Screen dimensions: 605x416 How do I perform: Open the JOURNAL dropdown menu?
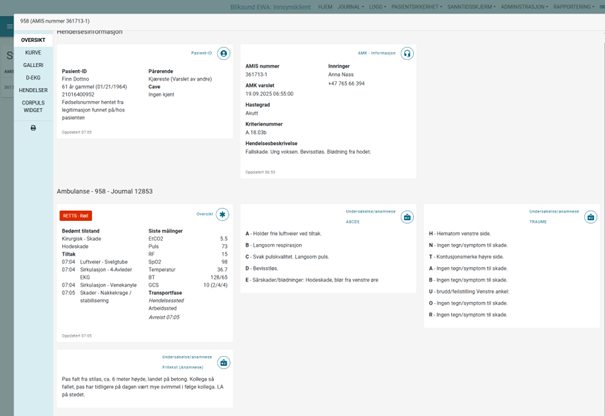point(349,6)
